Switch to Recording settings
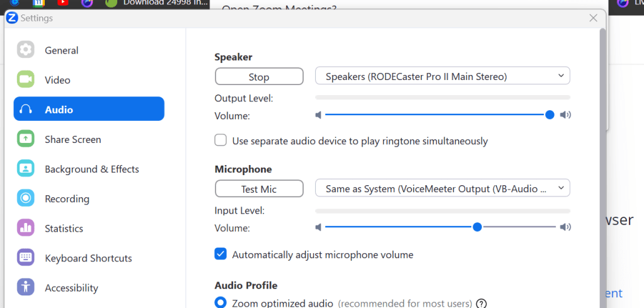This screenshot has height=308, width=644. pyautogui.click(x=89, y=198)
